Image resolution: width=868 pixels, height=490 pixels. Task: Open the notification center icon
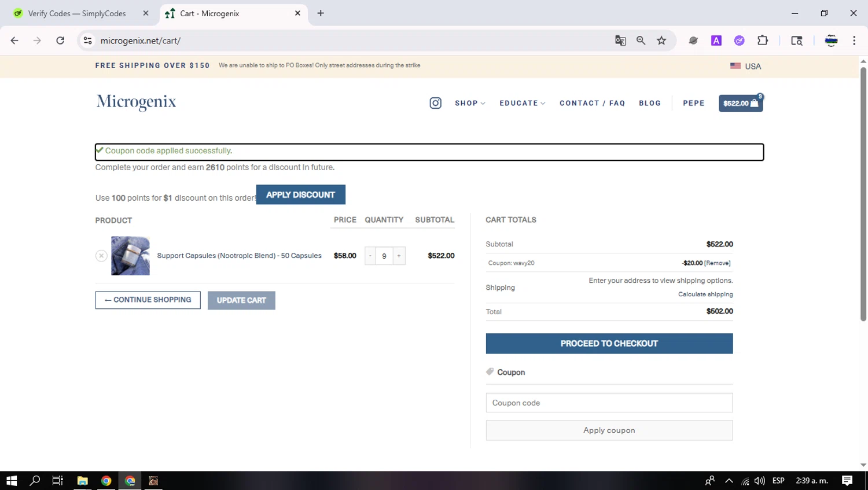point(847,481)
